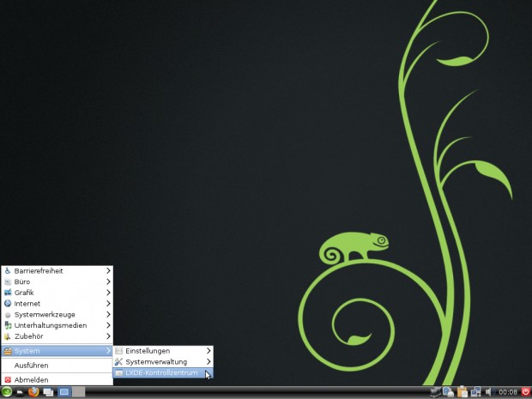Image resolution: width=532 pixels, height=399 pixels.
Task: Open LXDE-Kontrollzentrum from the submenu
Action: 163,373
